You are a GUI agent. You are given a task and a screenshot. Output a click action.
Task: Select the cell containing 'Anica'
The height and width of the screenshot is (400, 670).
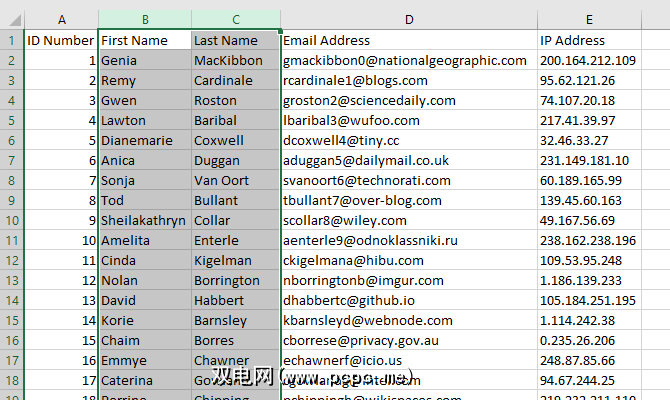coord(145,161)
